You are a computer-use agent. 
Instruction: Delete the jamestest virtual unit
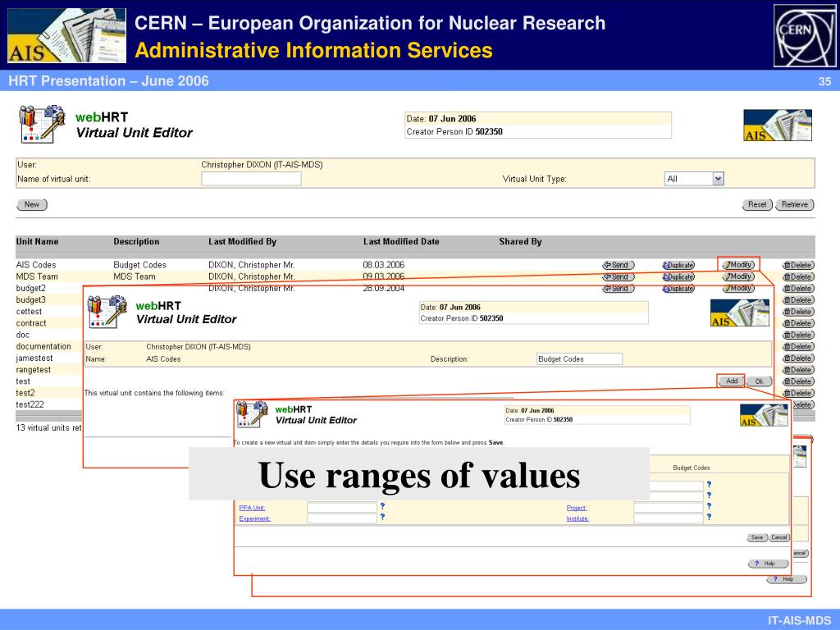tap(798, 358)
